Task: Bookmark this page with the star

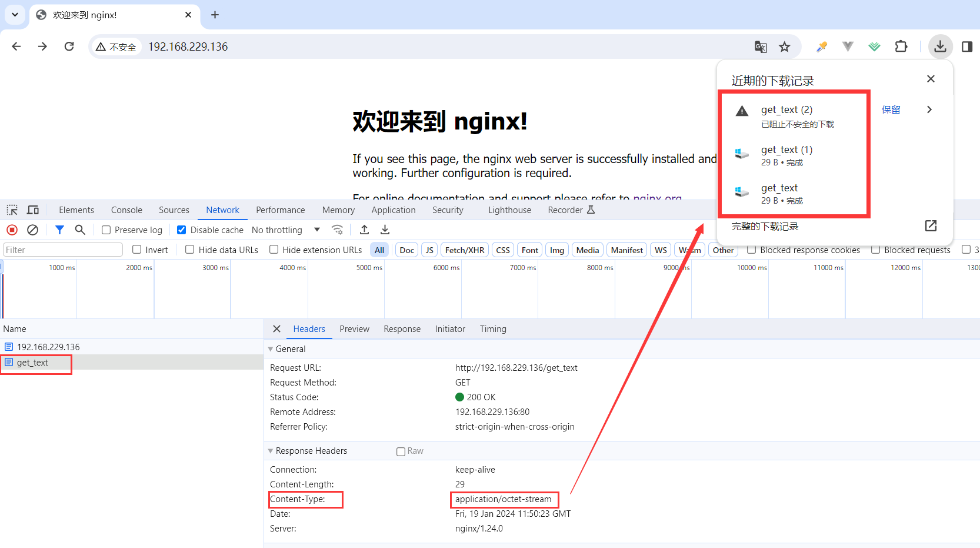Action: 785,47
